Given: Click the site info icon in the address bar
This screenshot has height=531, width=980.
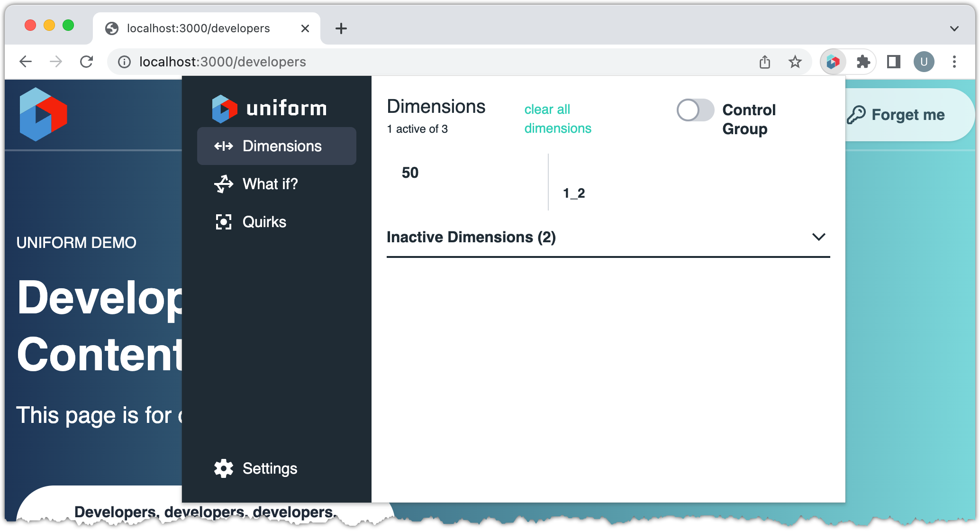Looking at the screenshot, I should point(124,62).
